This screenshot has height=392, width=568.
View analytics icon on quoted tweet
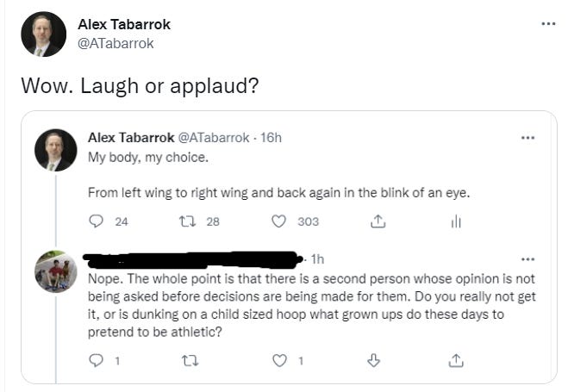(456, 221)
